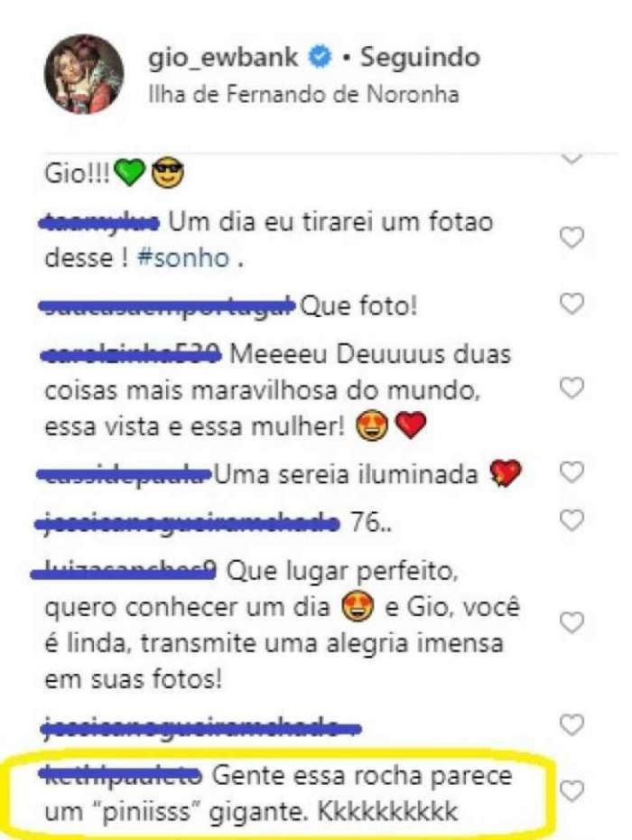Open commenter username before 'Gente essa rocha'
Viewport: 632px width, 840px height.
point(121,776)
